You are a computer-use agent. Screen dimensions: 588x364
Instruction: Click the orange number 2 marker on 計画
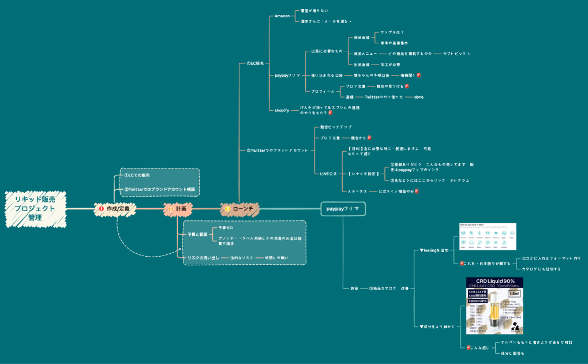[170, 208]
